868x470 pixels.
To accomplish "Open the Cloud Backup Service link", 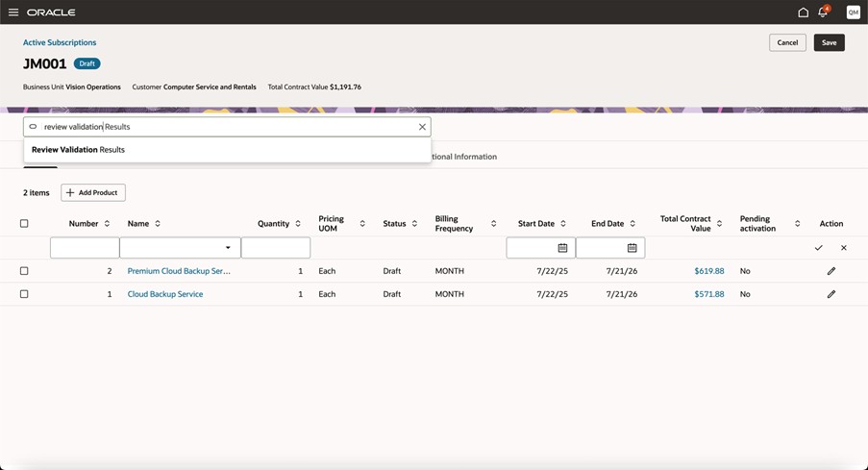I will [165, 294].
